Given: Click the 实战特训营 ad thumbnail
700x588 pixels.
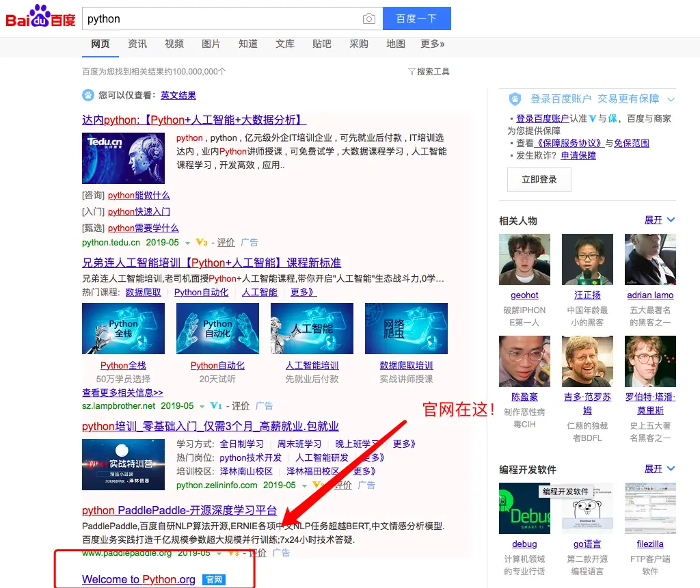Looking at the screenshot, I should click(123, 465).
